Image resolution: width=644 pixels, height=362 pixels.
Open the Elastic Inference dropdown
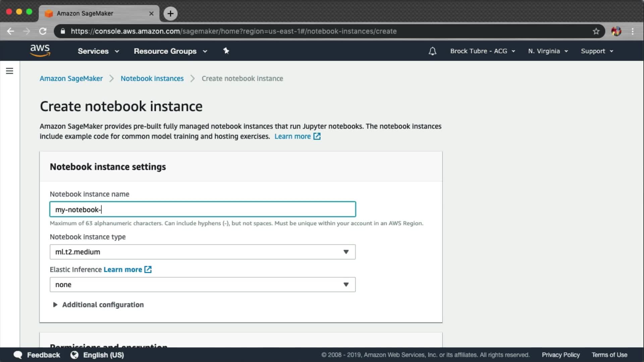pos(203,285)
